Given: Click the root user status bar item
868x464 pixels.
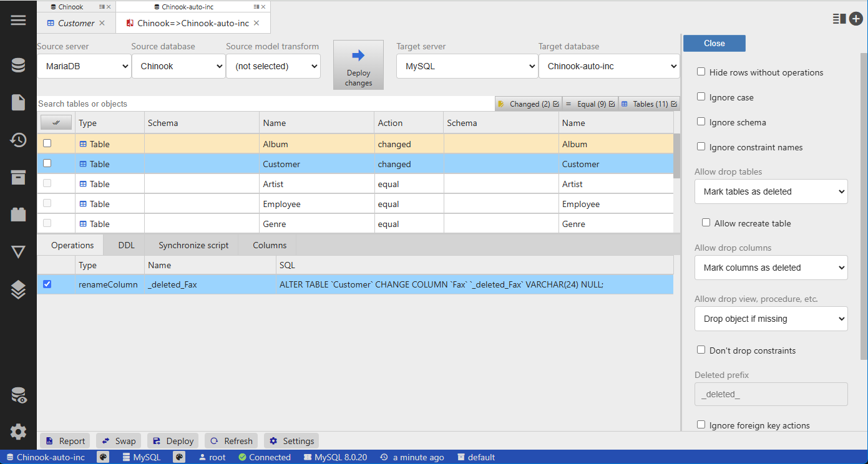Looking at the screenshot, I should [212, 457].
